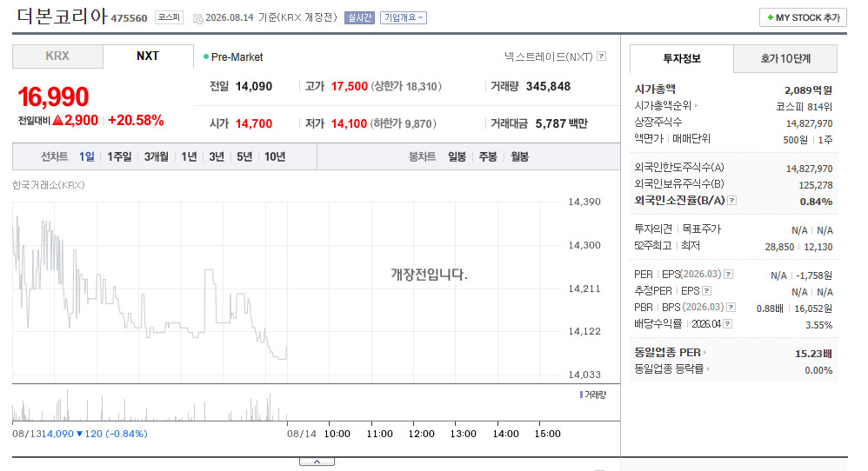Click the 08/14 date axis label
Screen dimensions: 868x471
(302, 434)
